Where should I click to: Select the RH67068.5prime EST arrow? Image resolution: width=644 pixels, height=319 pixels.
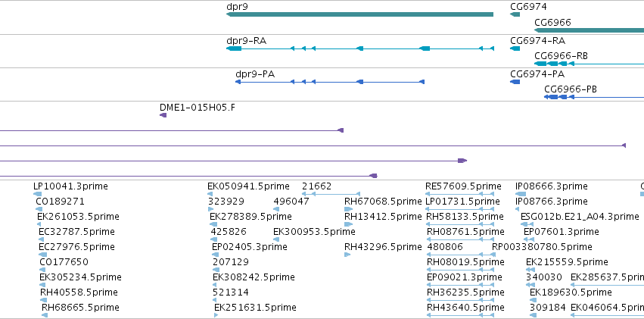coord(349,209)
